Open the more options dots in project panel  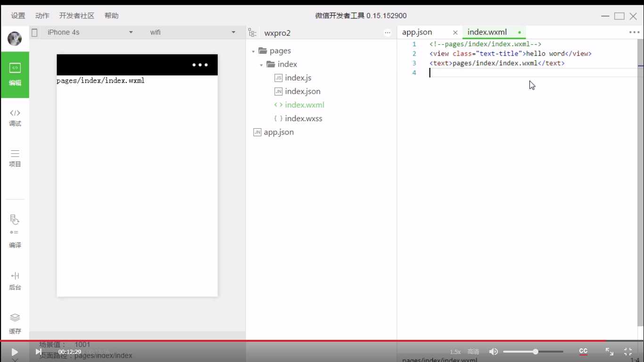pyautogui.click(x=388, y=33)
